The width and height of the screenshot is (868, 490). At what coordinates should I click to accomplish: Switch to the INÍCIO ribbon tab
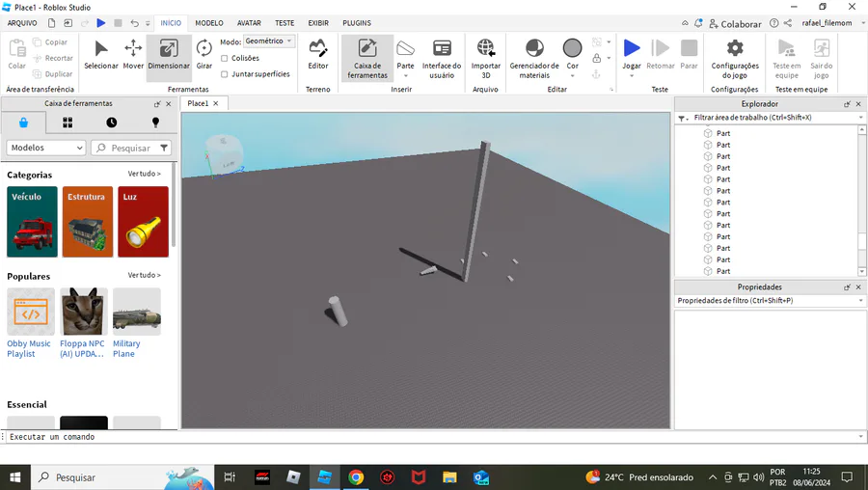click(171, 23)
